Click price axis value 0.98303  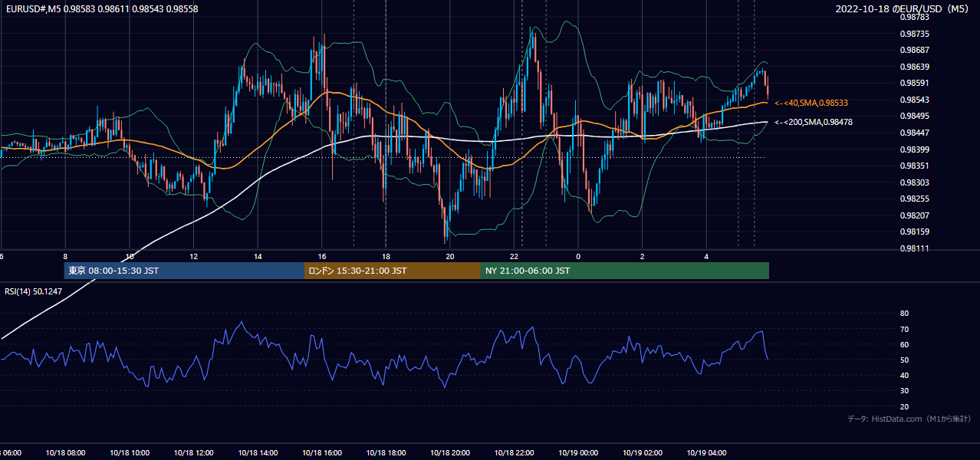914,182
